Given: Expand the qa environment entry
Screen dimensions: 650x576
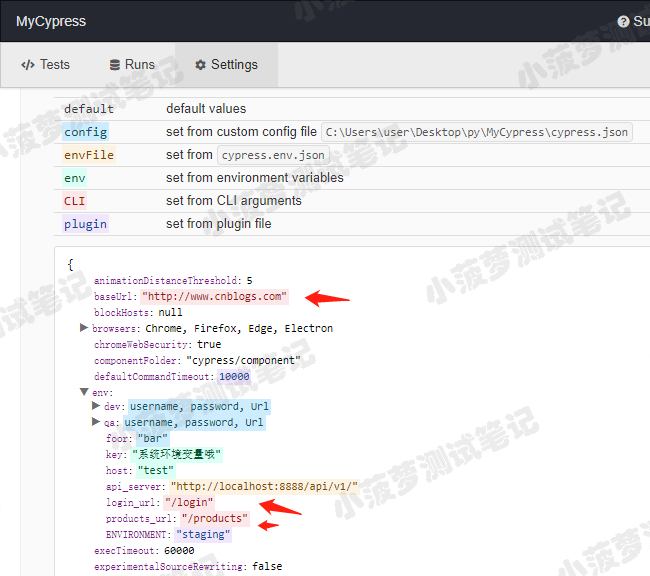Looking at the screenshot, I should click(96, 422).
